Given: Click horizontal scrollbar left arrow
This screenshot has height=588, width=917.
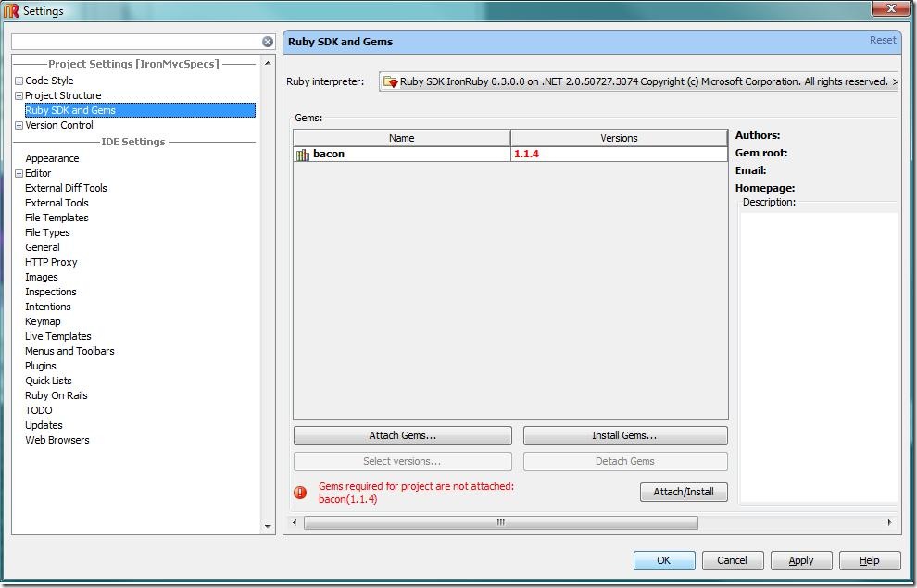Looking at the screenshot, I should pos(295,522).
